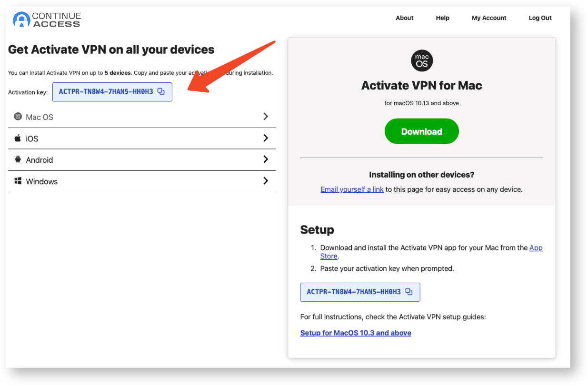Click the Email yourself a link
Screen dimensions: 588x385
(352, 189)
